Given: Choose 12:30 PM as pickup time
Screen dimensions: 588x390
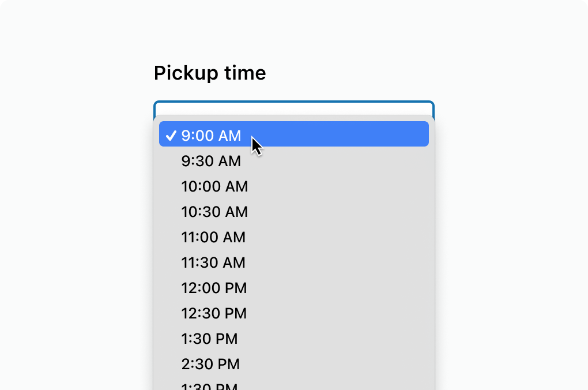Looking at the screenshot, I should (x=293, y=313).
